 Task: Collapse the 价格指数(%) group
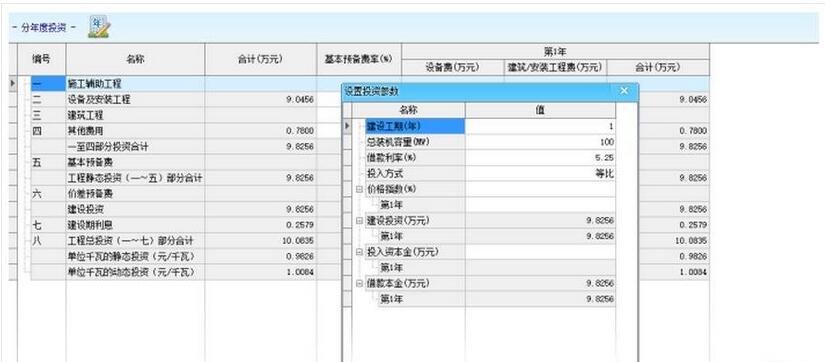(x=359, y=189)
